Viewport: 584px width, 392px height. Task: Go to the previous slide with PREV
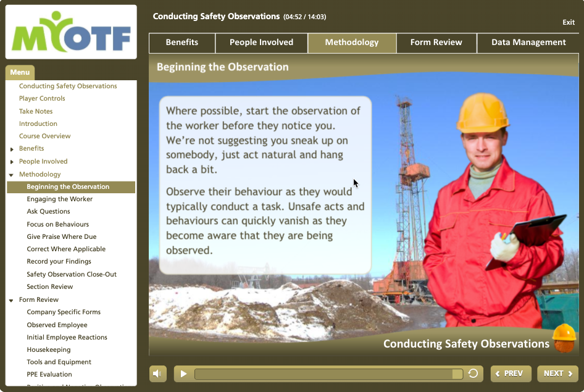tap(511, 373)
